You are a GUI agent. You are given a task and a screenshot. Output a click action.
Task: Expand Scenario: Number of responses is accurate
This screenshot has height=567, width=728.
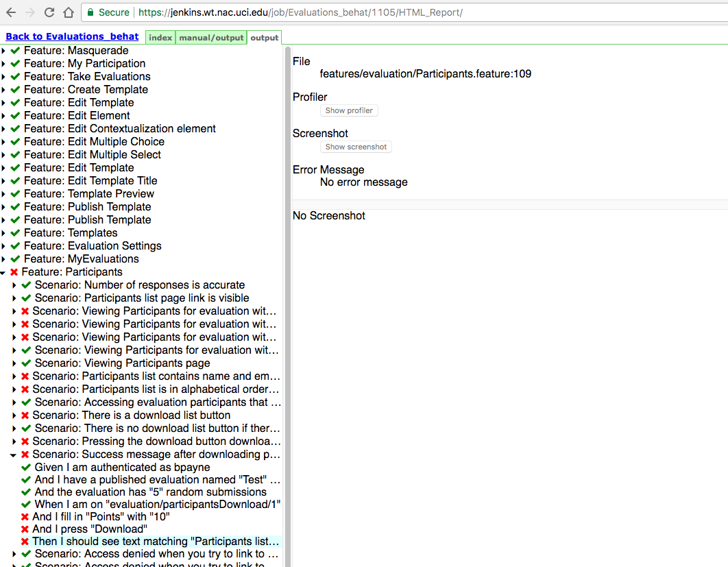pos(14,285)
